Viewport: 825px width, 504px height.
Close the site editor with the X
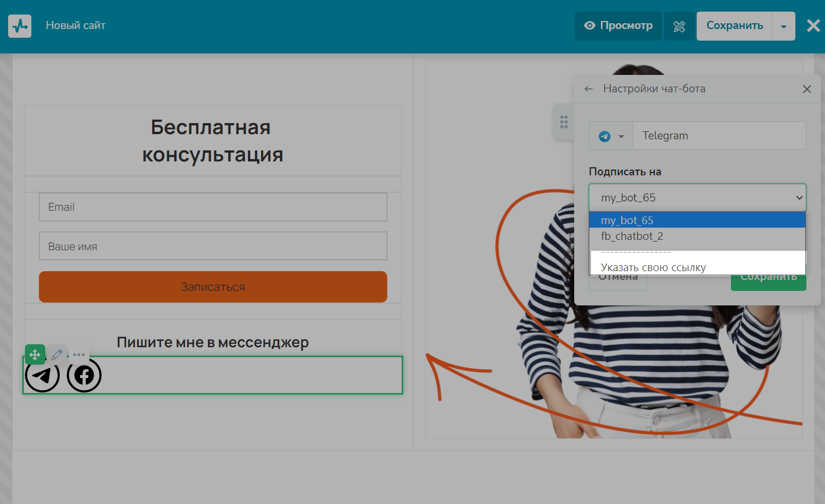[x=813, y=26]
